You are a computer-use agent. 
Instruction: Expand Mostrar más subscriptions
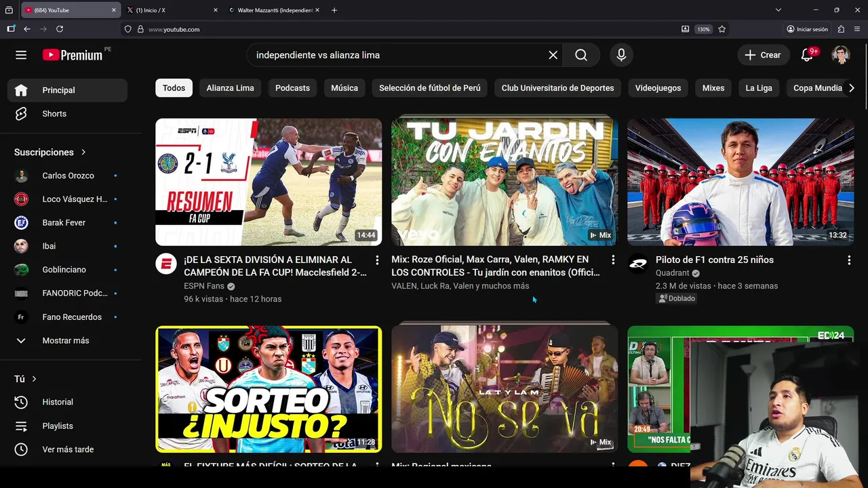tap(67, 340)
